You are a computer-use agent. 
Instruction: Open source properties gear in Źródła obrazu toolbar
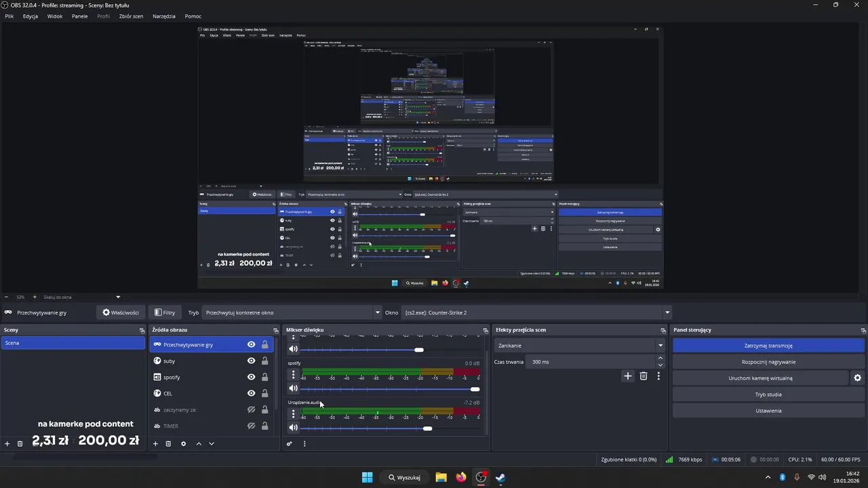point(183,444)
